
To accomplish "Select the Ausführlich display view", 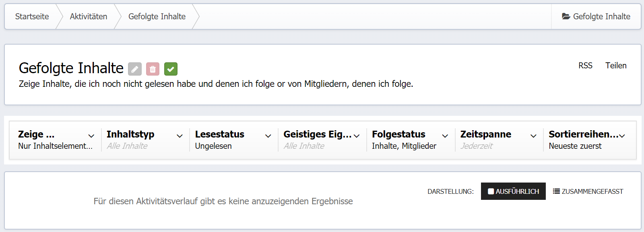I will click(513, 191).
